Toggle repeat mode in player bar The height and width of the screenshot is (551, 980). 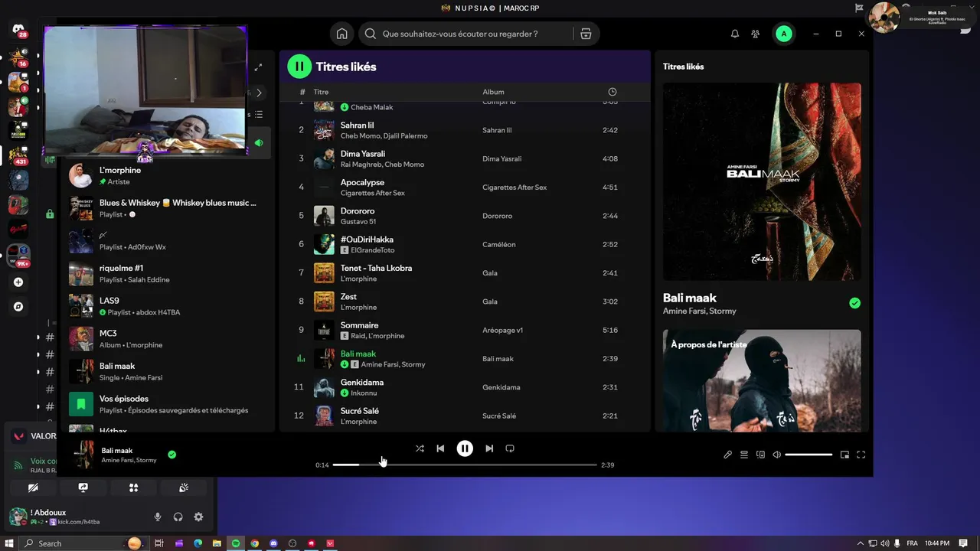click(x=510, y=448)
